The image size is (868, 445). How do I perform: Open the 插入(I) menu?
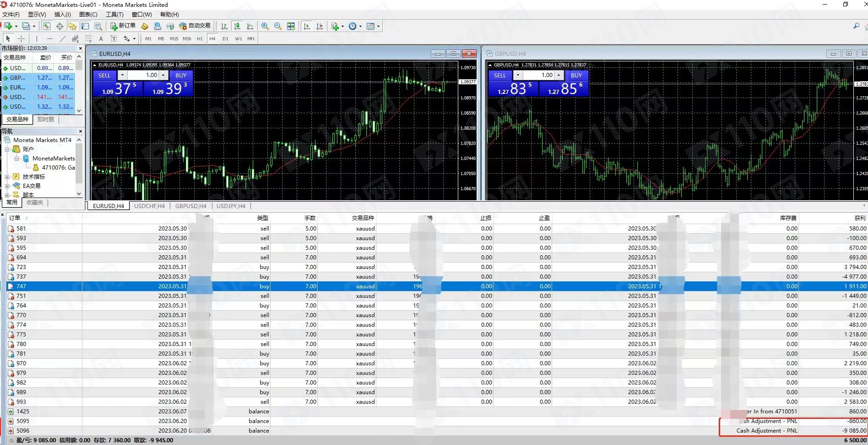point(62,14)
